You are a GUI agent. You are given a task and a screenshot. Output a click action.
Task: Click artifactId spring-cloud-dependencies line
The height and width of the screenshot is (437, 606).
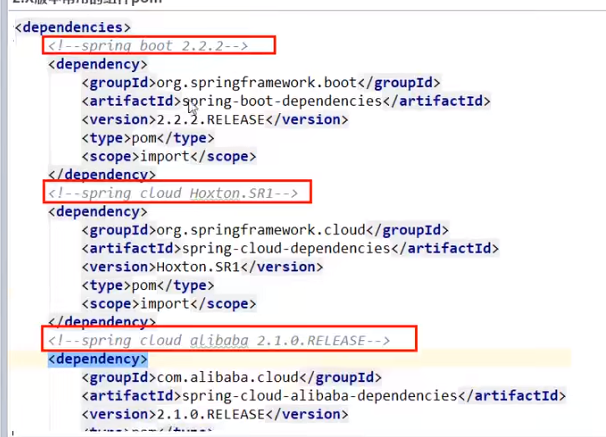(x=290, y=248)
